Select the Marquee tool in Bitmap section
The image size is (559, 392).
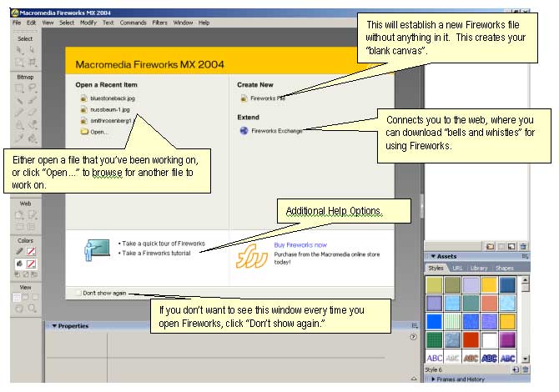click(19, 88)
